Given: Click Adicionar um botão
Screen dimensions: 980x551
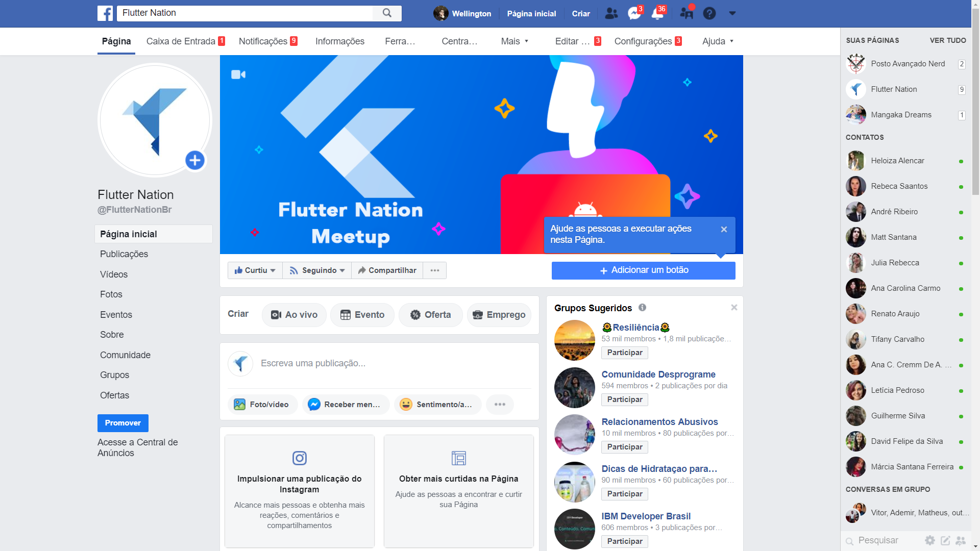Looking at the screenshot, I should 643,270.
